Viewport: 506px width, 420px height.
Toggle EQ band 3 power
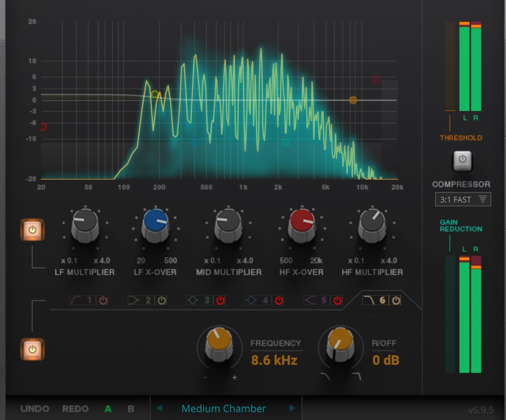[220, 301]
